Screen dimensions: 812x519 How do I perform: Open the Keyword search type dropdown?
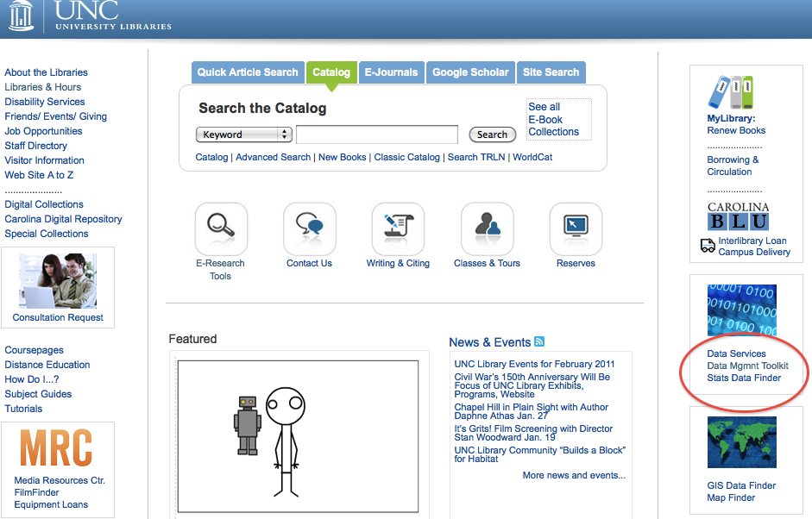click(244, 134)
